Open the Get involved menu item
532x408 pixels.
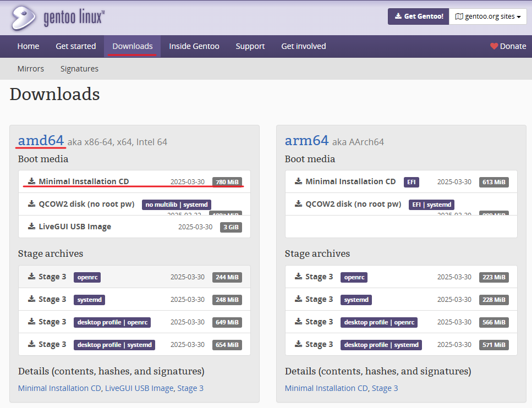point(303,46)
